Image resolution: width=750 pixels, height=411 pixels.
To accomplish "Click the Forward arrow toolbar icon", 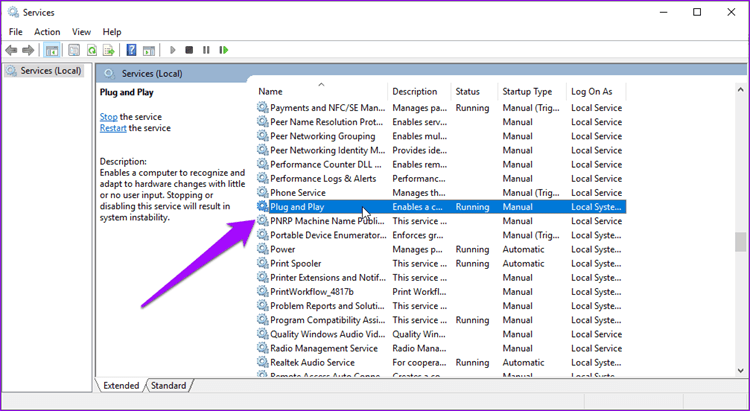I will 28,50.
